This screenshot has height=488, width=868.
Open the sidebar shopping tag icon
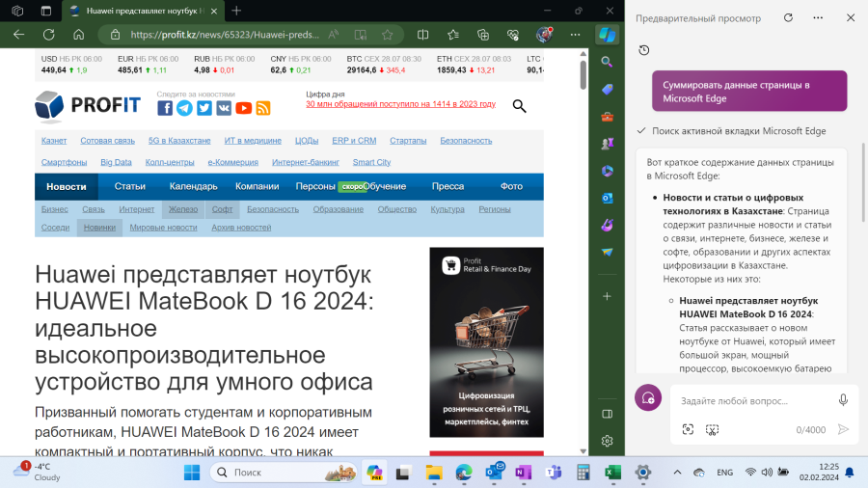pyautogui.click(x=608, y=89)
